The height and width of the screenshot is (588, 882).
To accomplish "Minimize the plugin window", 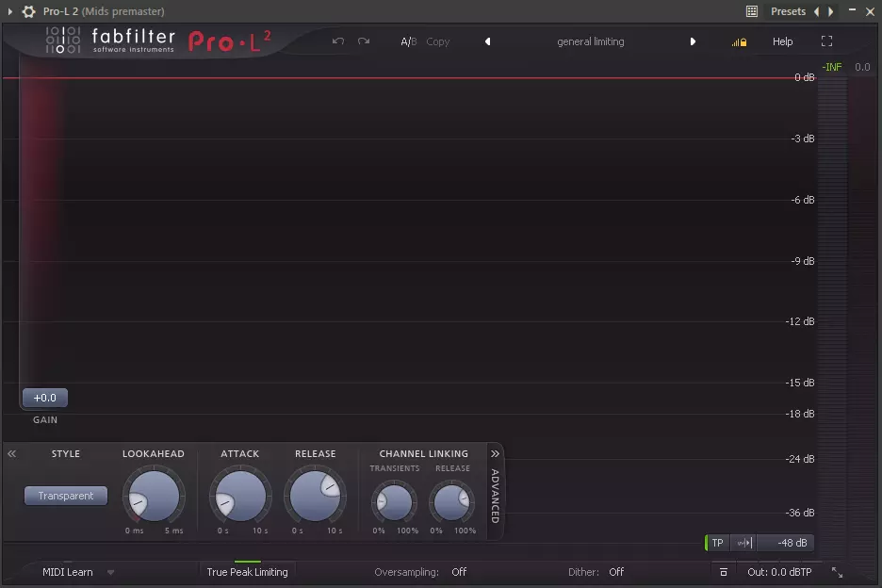I will 852,10.
